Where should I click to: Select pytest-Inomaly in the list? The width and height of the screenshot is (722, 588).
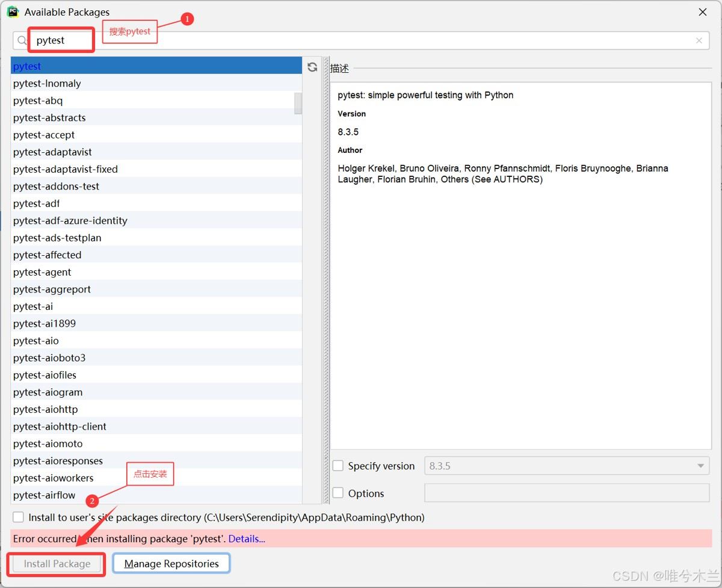(156, 84)
